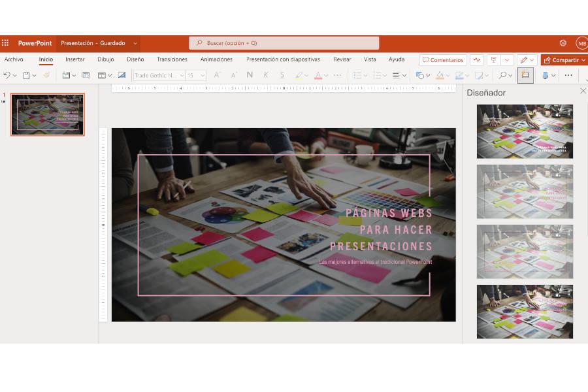Image resolution: width=588 pixels, height=392 pixels.
Task: Switch to the Transiciones tab
Action: [x=172, y=59]
